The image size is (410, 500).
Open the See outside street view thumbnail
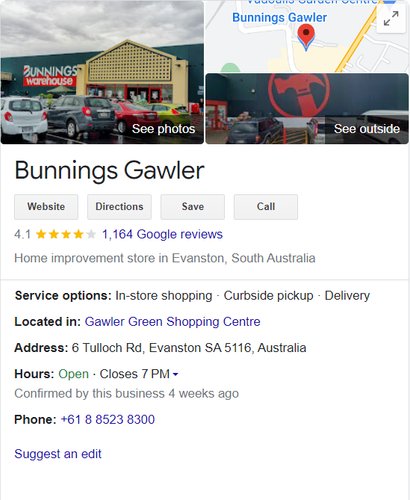pyautogui.click(x=307, y=109)
